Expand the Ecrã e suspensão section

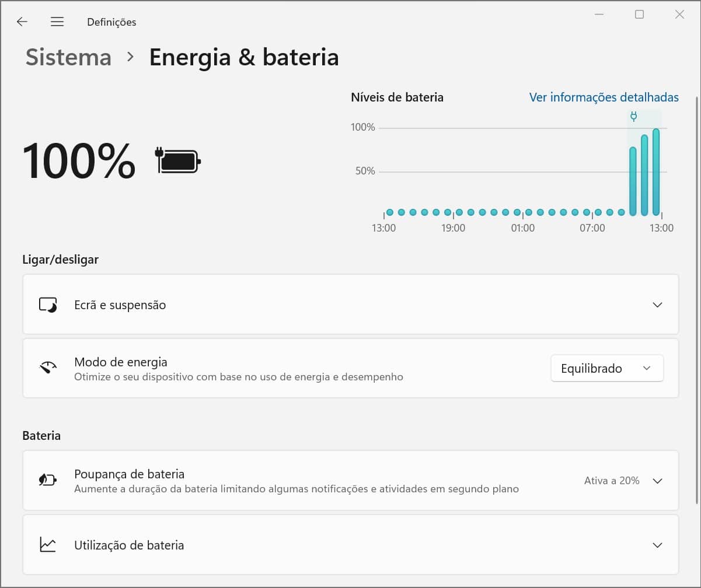pyautogui.click(x=657, y=305)
